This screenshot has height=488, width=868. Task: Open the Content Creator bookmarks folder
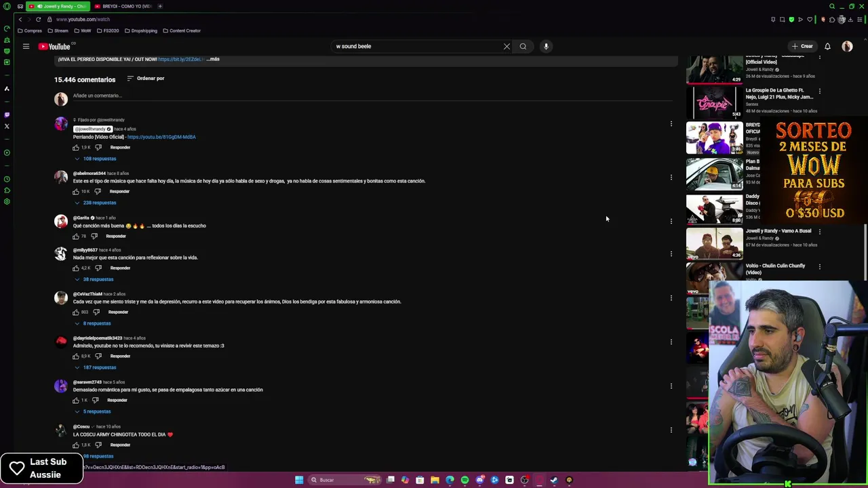pos(182,30)
